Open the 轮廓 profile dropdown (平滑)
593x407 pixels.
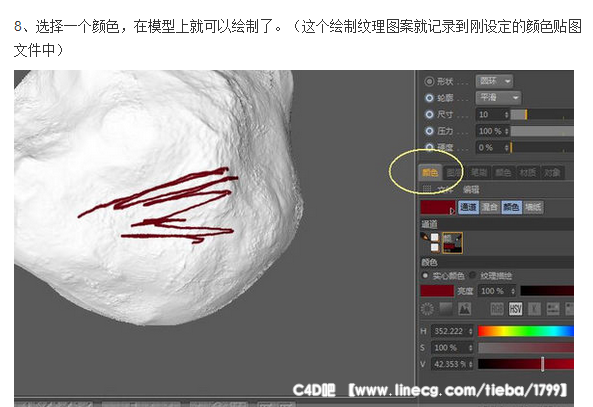point(498,98)
